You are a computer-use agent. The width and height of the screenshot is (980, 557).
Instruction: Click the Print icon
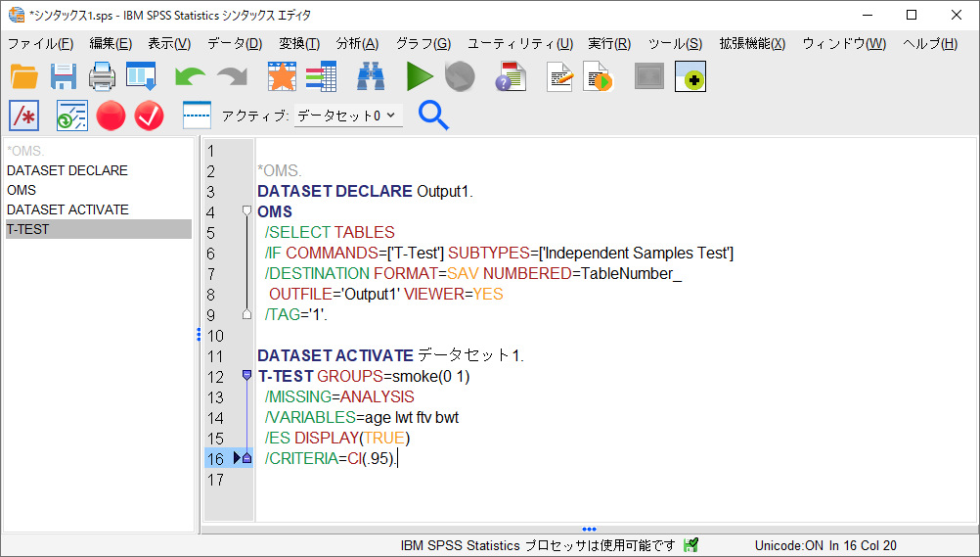[x=102, y=77]
